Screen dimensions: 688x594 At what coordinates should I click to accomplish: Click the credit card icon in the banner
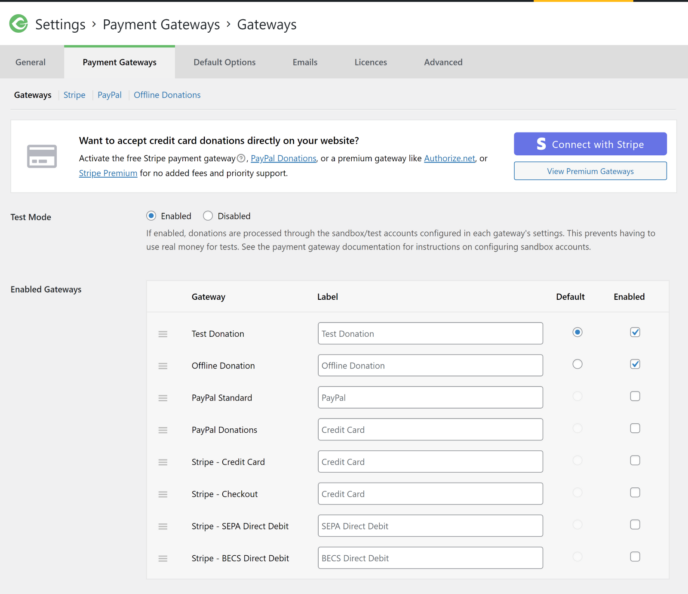42,156
